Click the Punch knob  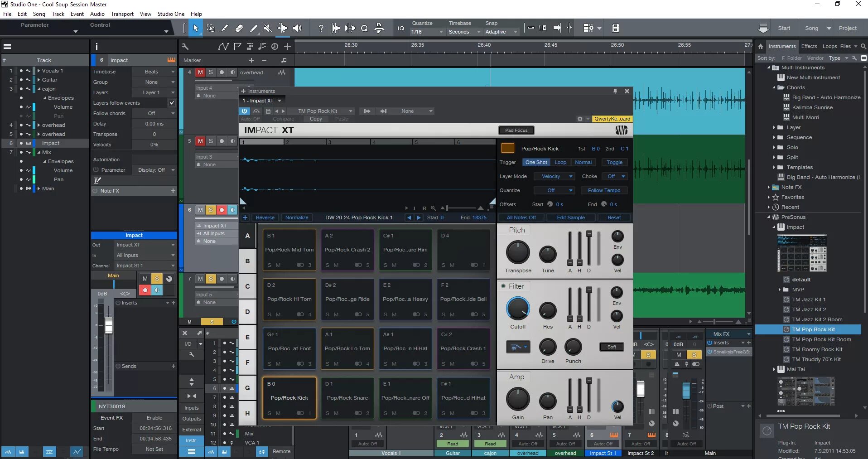coord(573,347)
